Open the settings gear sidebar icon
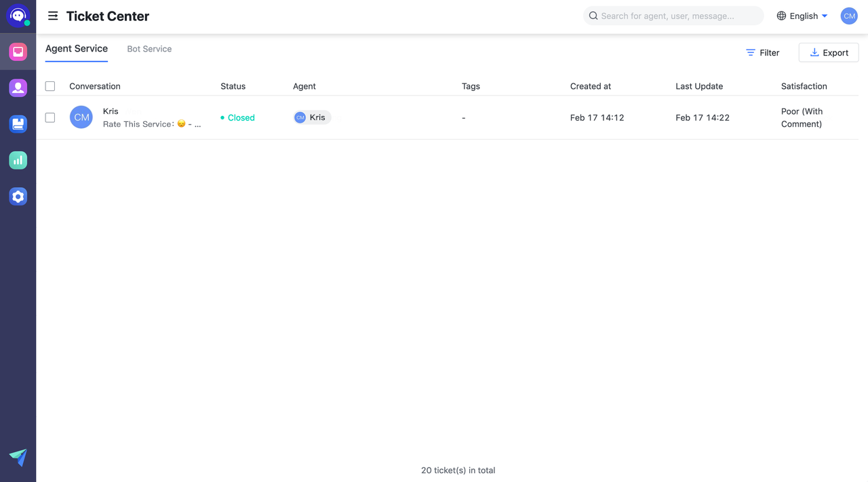 pyautogui.click(x=18, y=197)
